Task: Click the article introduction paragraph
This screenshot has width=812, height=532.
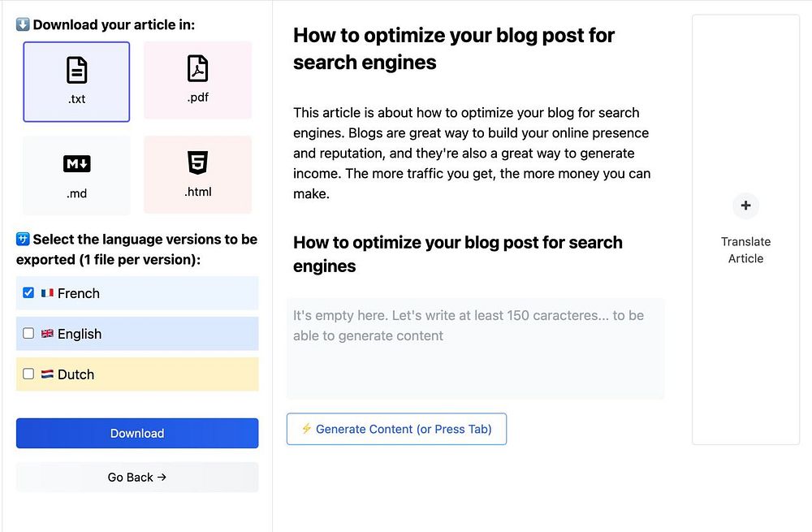Action: point(472,153)
